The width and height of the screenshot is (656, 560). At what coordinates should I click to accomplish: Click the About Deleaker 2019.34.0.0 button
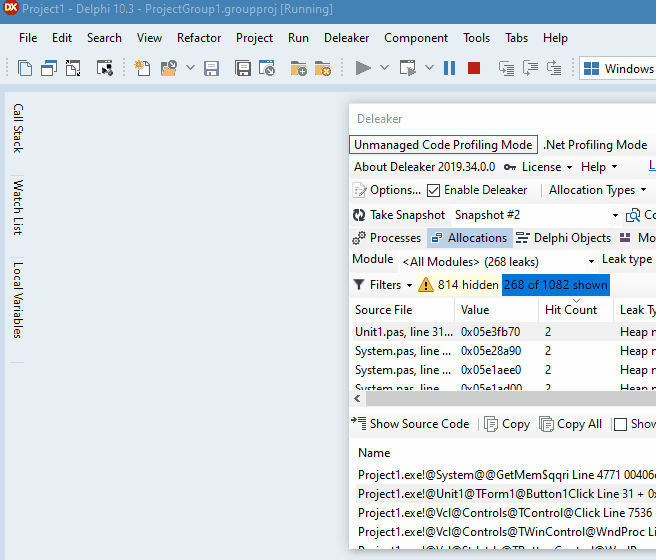[424, 167]
